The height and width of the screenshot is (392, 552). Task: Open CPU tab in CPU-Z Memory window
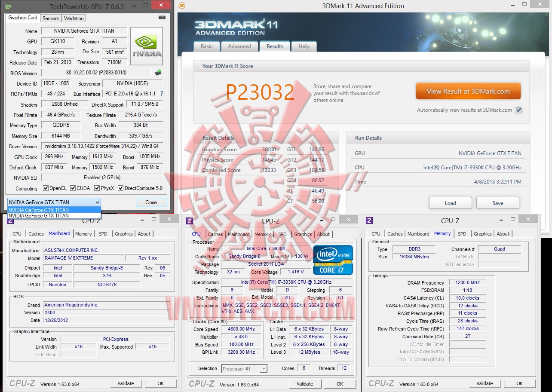376,234
